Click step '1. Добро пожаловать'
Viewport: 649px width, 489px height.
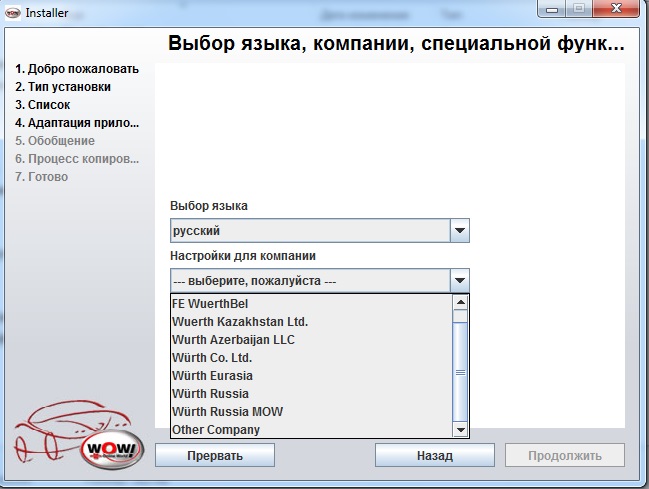click(x=77, y=69)
